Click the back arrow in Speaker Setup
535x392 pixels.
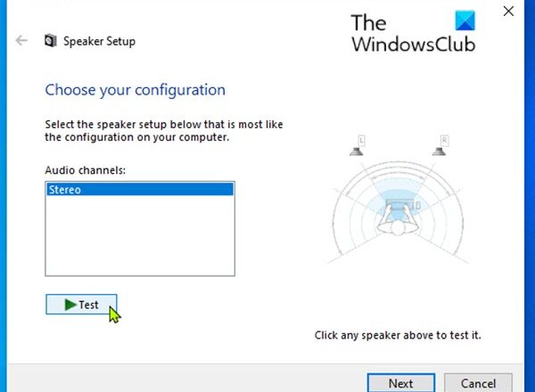click(x=22, y=41)
